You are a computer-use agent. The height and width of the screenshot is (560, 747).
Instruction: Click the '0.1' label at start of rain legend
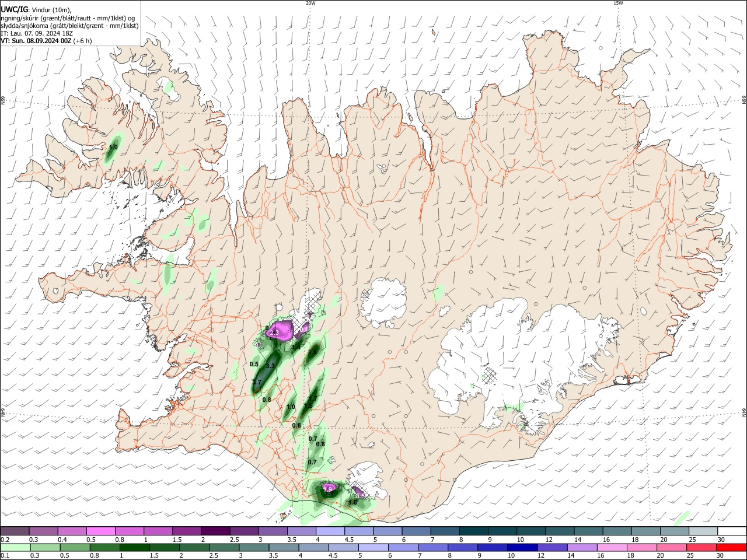[4, 556]
